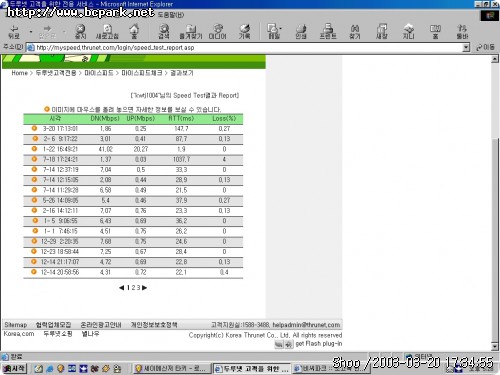Click the orange icon on row 1-22 16:49:21

click(34, 149)
